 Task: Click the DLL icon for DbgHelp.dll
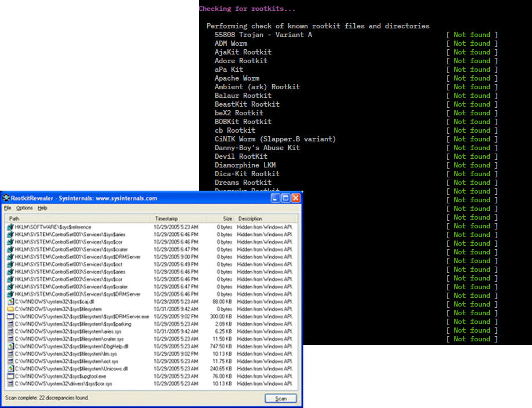pyautogui.click(x=10, y=347)
